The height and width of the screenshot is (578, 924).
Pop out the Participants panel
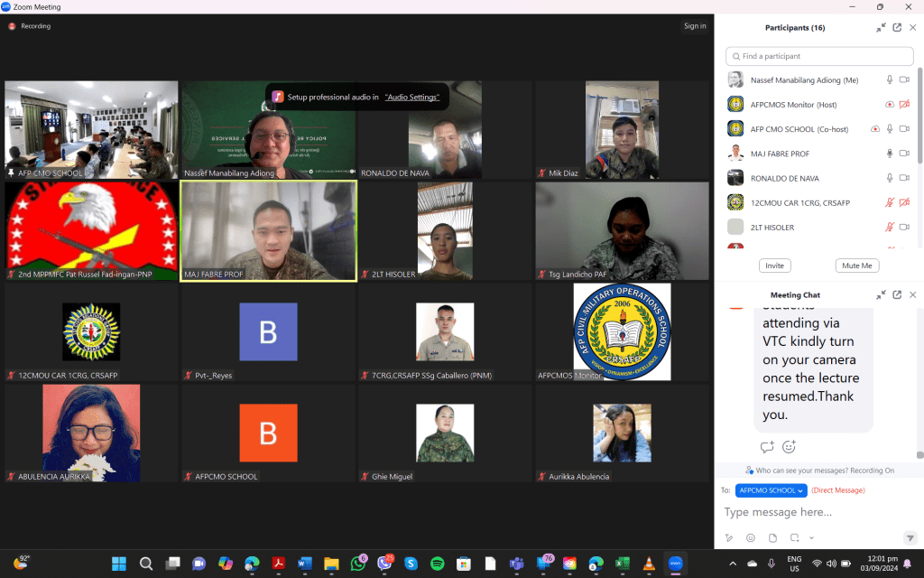[897, 28]
